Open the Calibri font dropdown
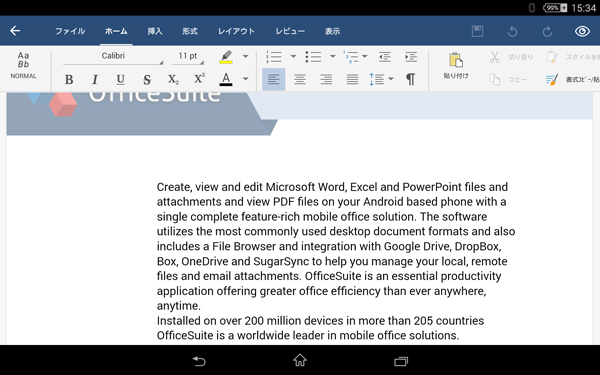Screen dimensions: 600x375 click(x=113, y=57)
